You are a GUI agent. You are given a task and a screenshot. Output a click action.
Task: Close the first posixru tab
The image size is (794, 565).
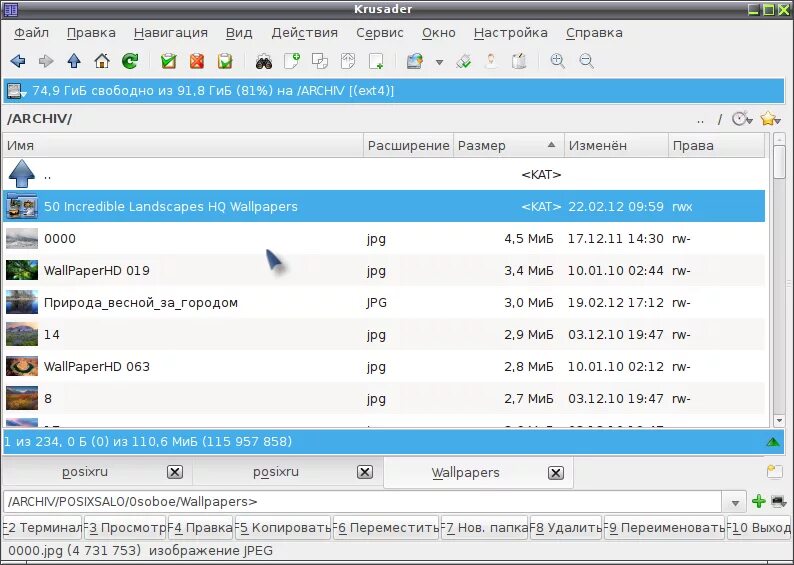tap(175, 472)
